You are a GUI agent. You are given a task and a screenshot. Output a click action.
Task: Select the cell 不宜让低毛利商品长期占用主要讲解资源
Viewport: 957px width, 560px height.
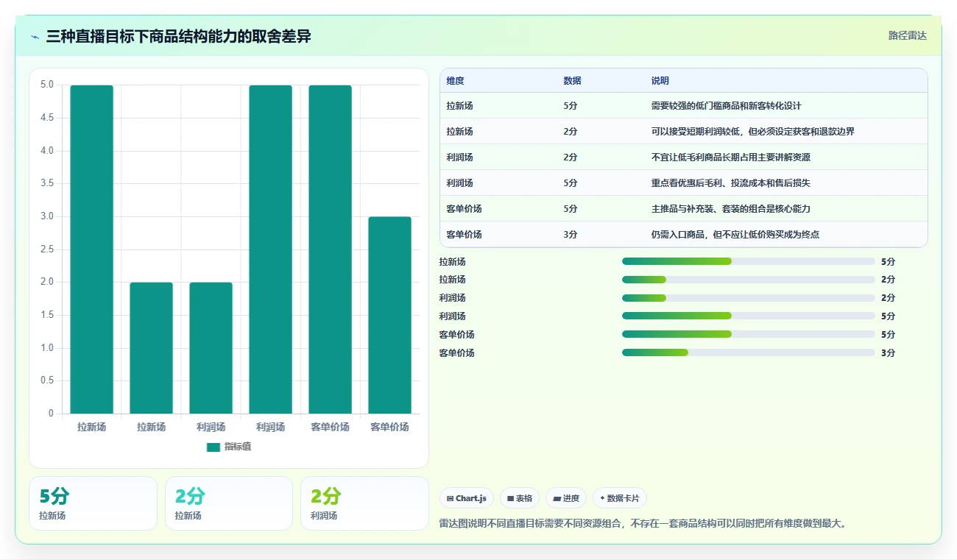(x=731, y=157)
